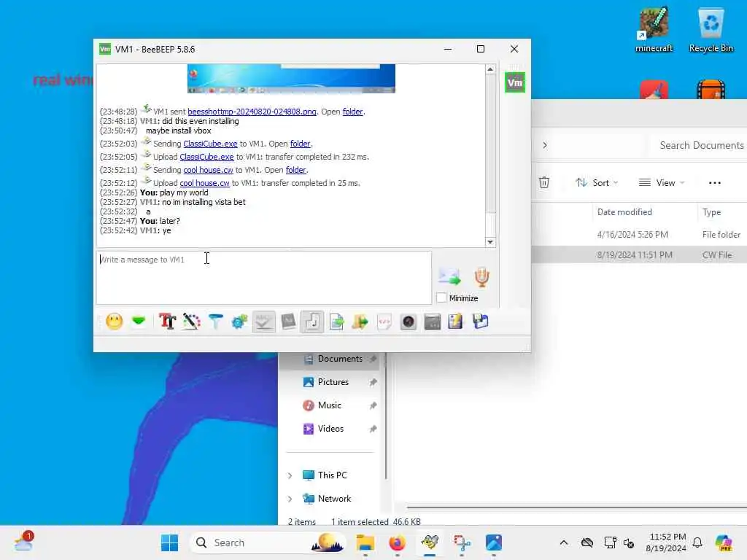Expand Network tree node
Viewport: 747px width, 560px height.
click(x=290, y=499)
